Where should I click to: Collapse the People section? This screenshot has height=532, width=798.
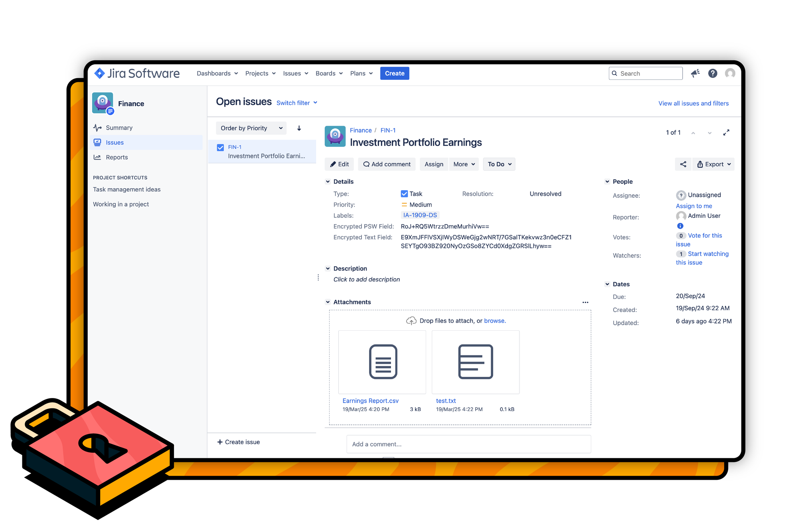click(607, 181)
